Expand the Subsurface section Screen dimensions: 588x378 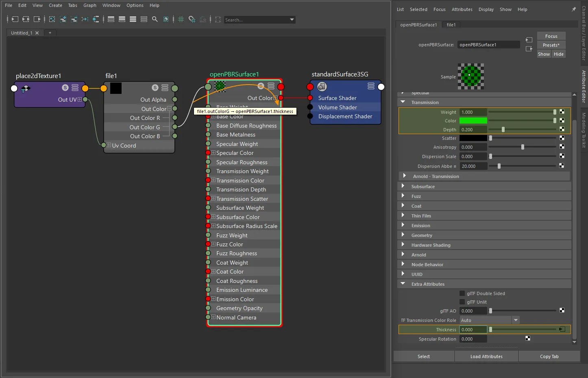point(403,186)
